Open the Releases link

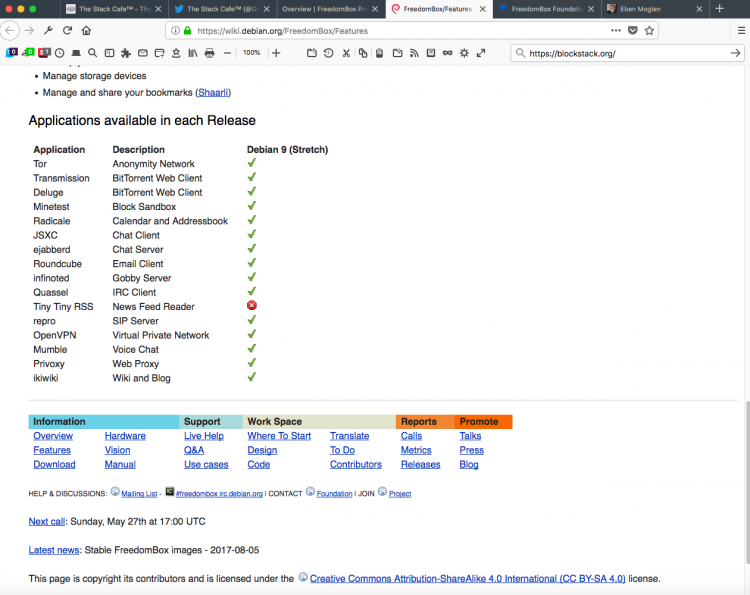pyautogui.click(x=420, y=464)
